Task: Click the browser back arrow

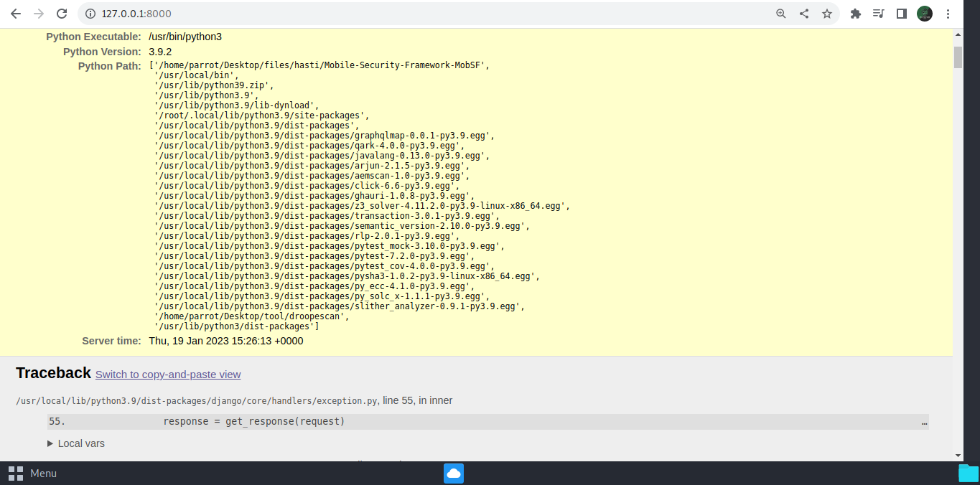Action: coord(16,13)
